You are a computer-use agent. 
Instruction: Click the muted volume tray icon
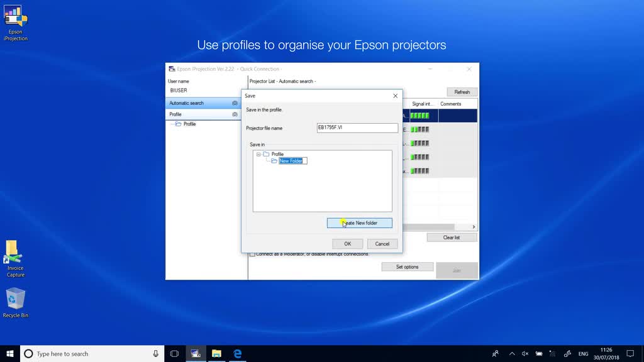[525, 353]
